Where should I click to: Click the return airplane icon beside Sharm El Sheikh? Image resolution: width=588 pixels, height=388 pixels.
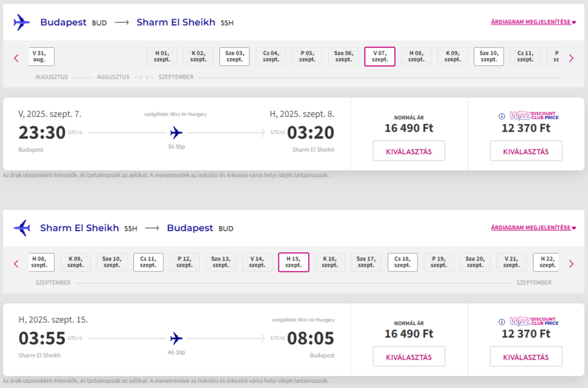pos(21,228)
